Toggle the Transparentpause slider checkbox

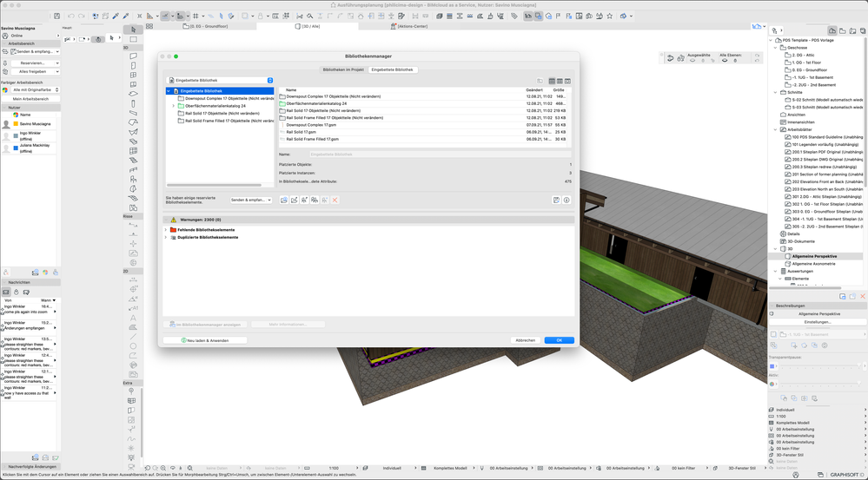tap(773, 366)
